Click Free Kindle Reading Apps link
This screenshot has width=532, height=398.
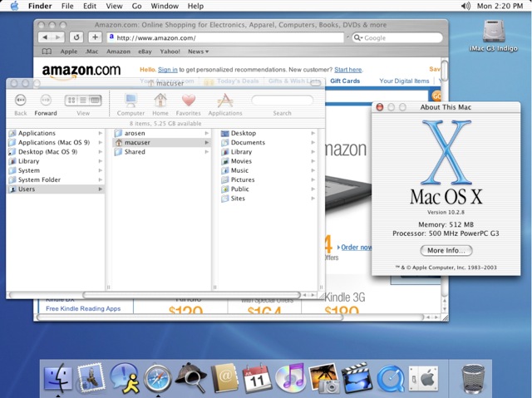click(83, 308)
